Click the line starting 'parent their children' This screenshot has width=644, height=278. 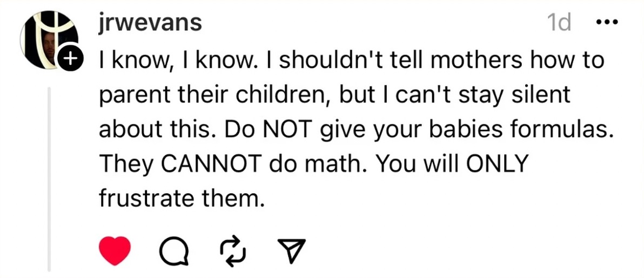pyautogui.click(x=334, y=95)
